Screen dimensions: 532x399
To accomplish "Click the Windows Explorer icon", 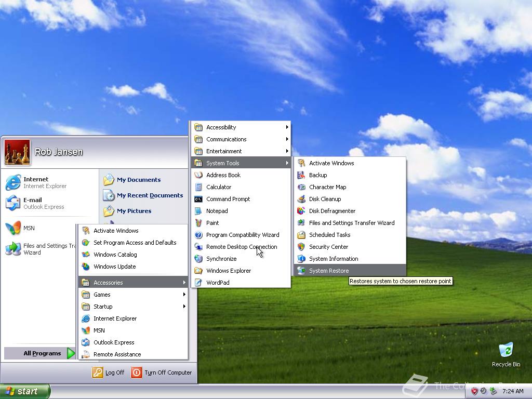I will click(x=198, y=270).
